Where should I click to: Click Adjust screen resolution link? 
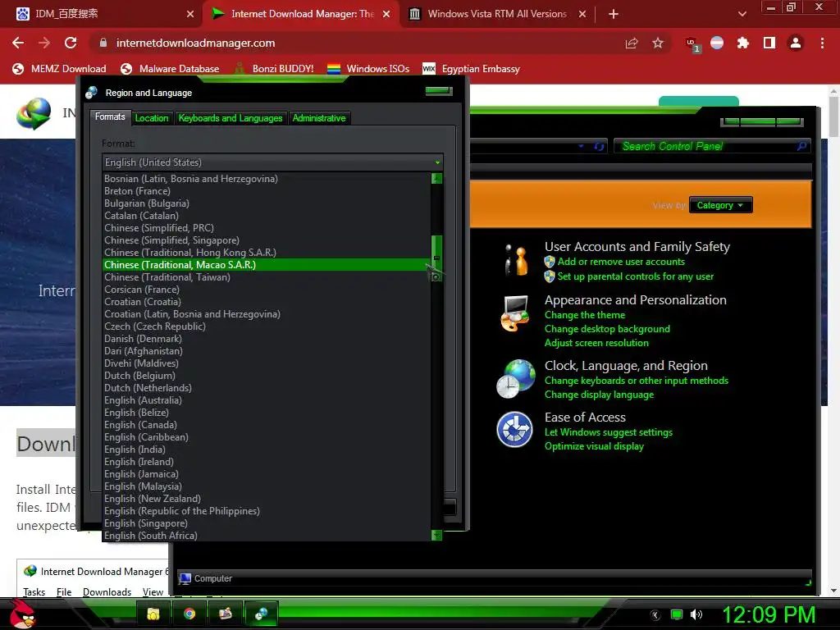coord(596,343)
